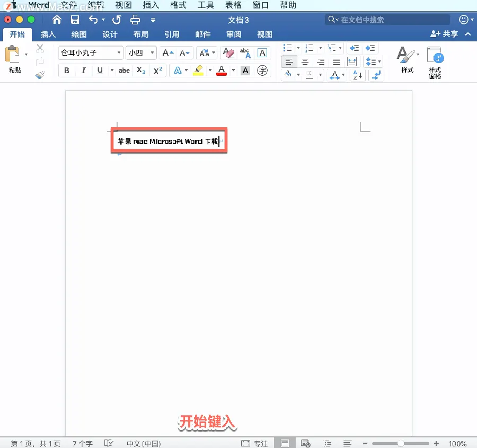This screenshot has width=477, height=448.
Task: Open the 窗口 menu in menu bar
Action: pyautogui.click(x=261, y=5)
